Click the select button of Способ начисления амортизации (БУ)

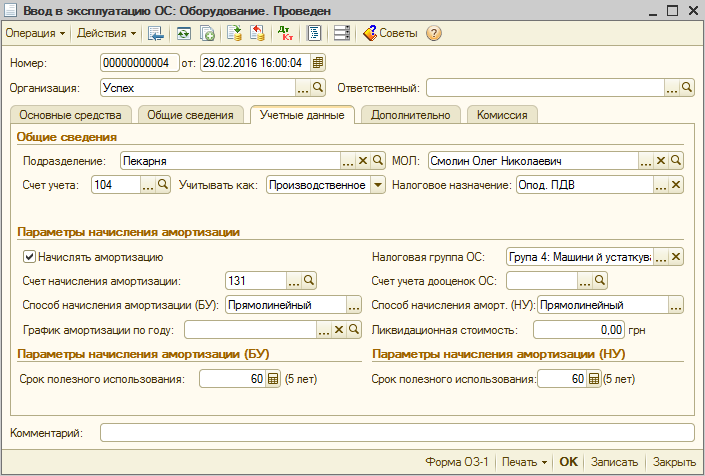click(354, 305)
